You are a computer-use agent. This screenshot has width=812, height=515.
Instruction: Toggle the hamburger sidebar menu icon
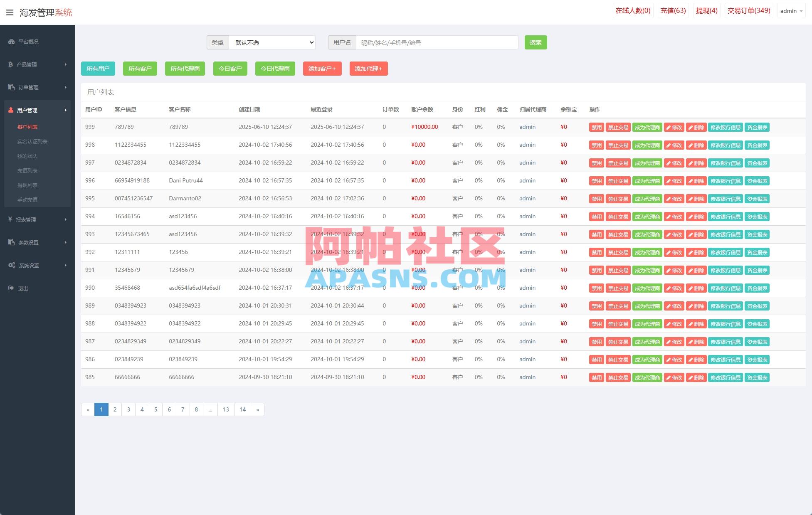coord(10,12)
